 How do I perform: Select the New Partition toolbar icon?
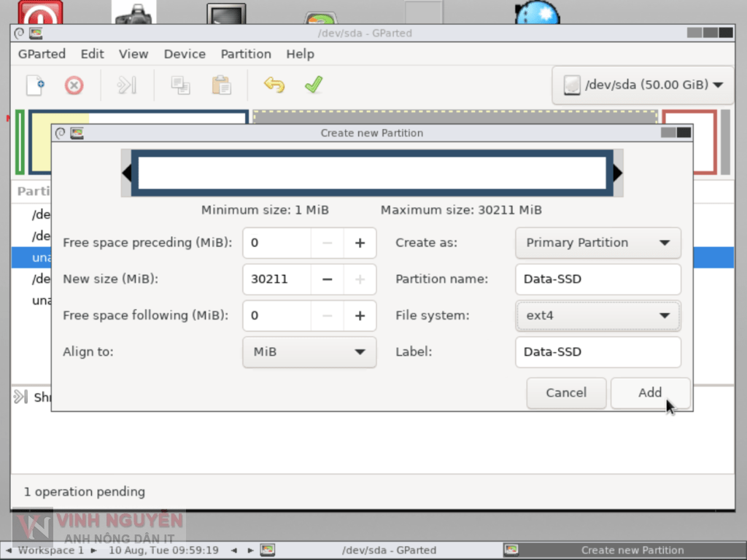[34, 85]
